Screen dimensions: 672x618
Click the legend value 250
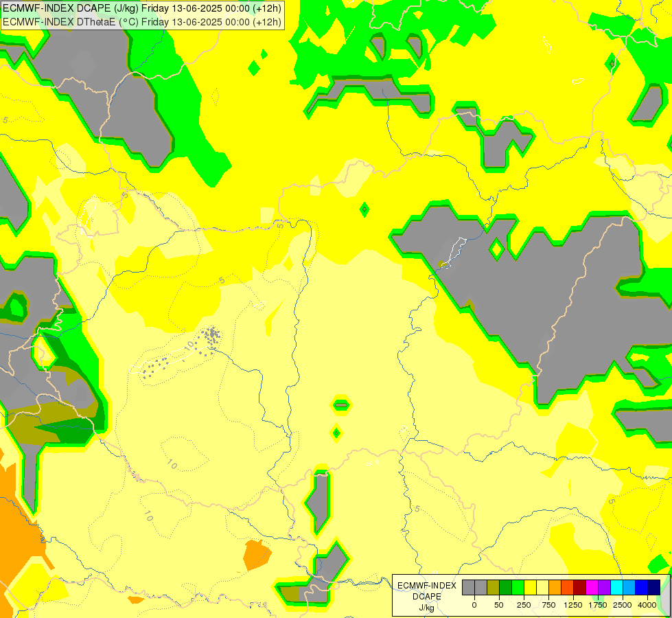[x=524, y=605]
